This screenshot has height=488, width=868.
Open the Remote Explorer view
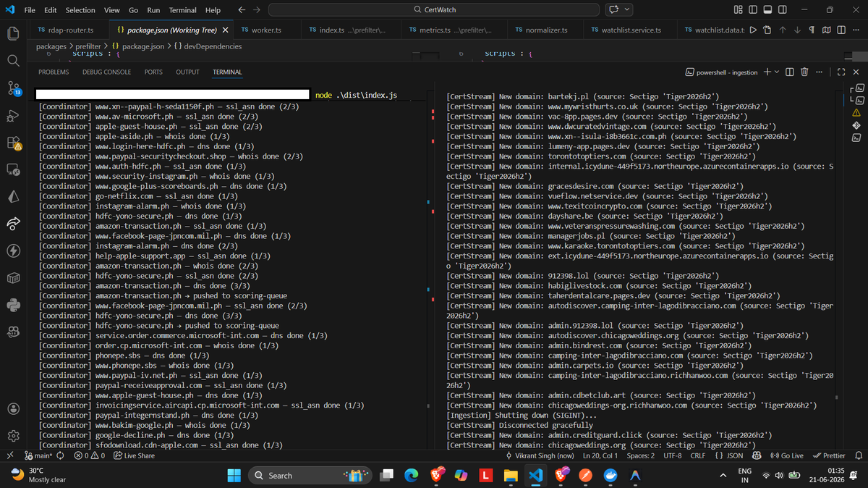pos(13,169)
